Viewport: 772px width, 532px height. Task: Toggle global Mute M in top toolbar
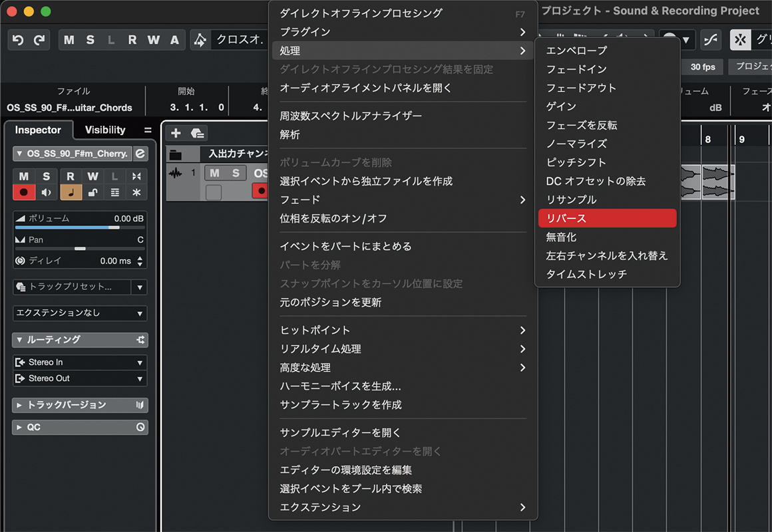[69, 40]
